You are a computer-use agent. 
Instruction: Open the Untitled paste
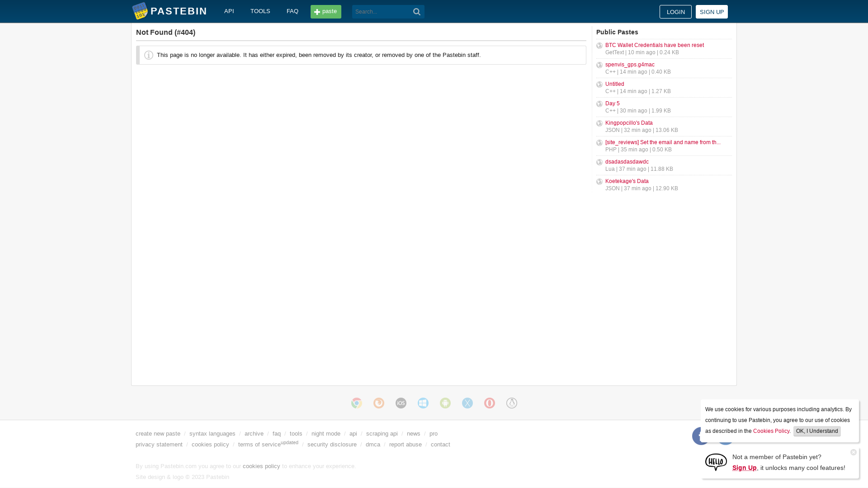click(615, 84)
